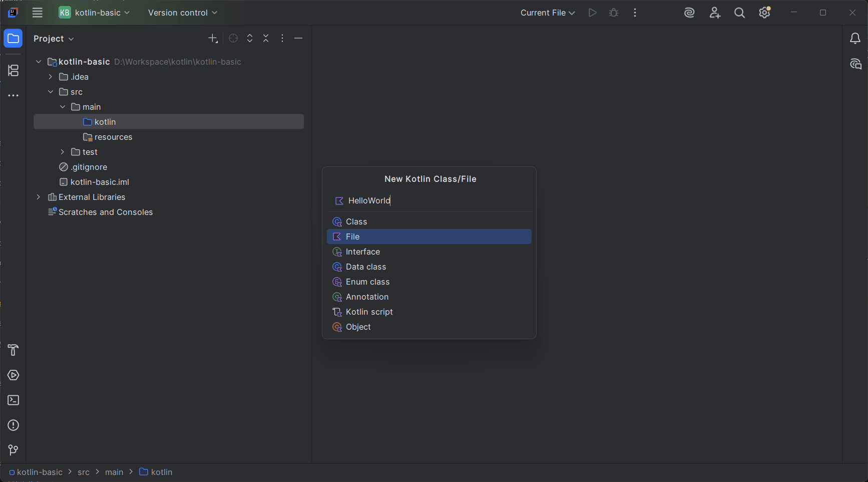Collapse the src folder

[50, 92]
